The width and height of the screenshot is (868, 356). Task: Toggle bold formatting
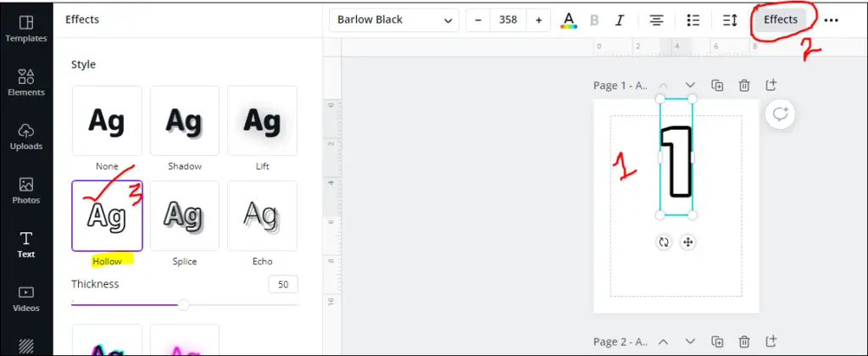[x=594, y=20]
